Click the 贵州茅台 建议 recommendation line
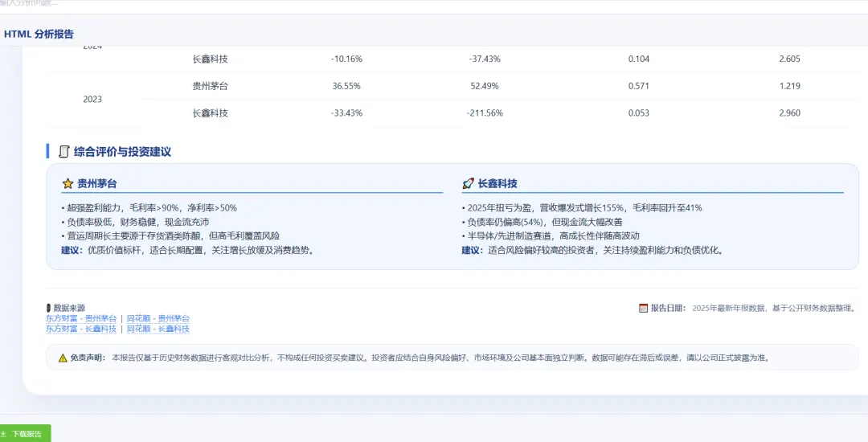The height and width of the screenshot is (442, 868). [188, 250]
